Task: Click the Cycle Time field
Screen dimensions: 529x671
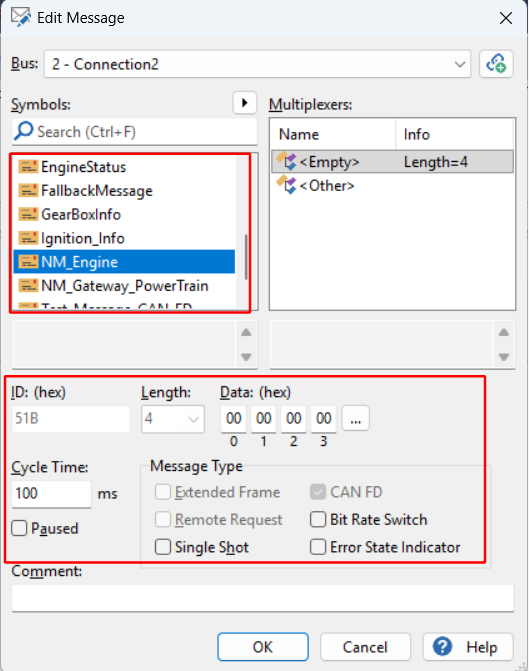Action: coord(51,493)
